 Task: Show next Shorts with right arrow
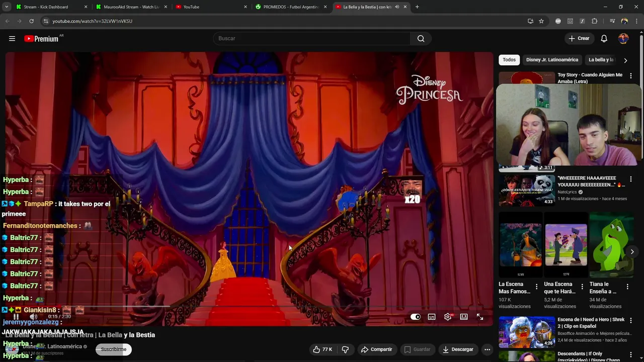pyautogui.click(x=632, y=251)
